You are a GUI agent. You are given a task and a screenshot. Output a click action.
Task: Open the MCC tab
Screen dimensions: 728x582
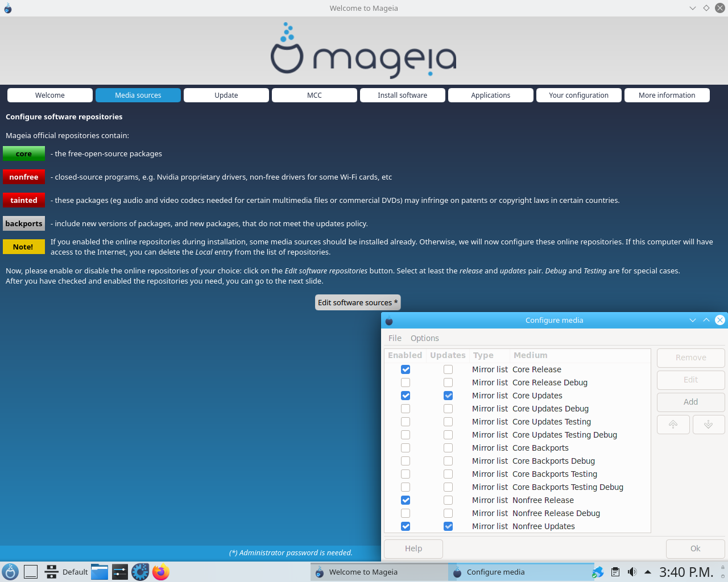tap(315, 95)
